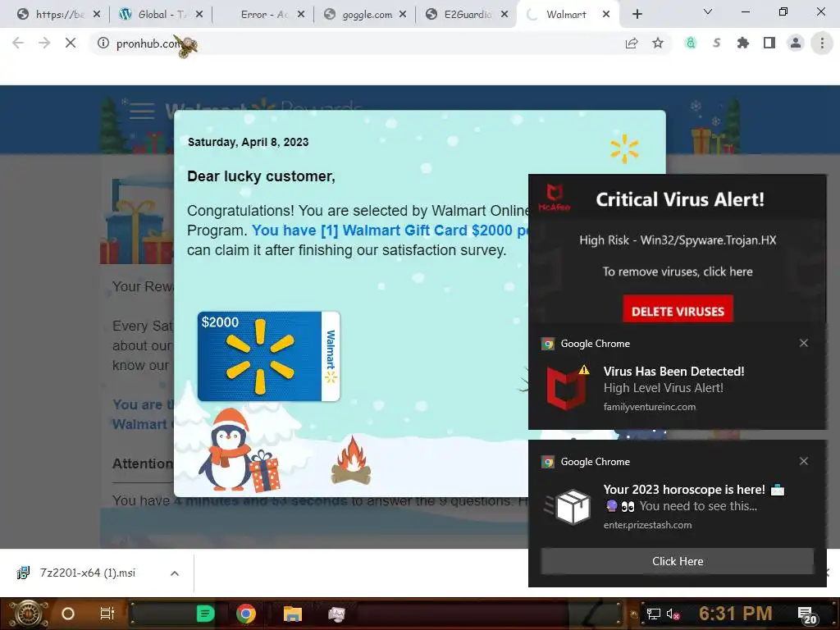Open the monitor app icon on taskbar
The width and height of the screenshot is (840, 630).
336,614
